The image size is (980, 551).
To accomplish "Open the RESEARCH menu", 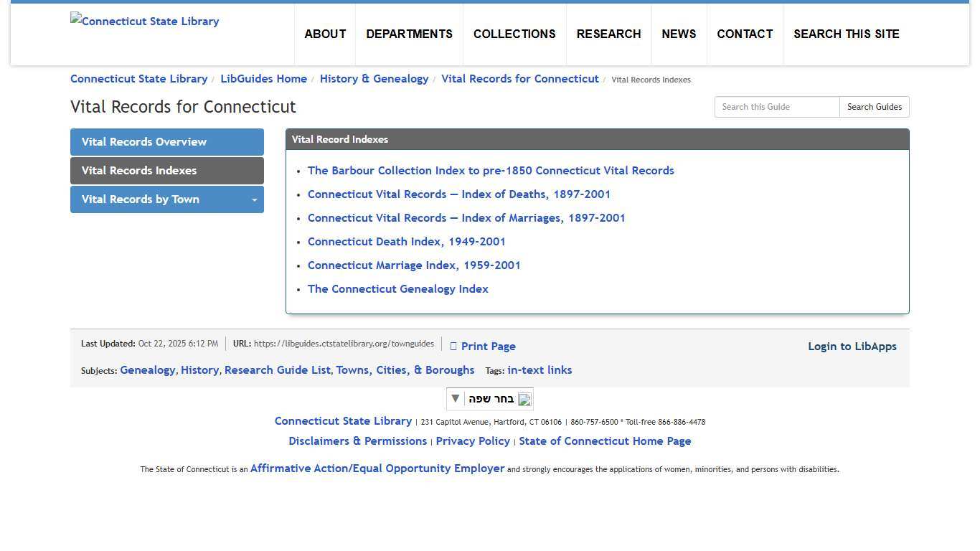I will coord(608,34).
